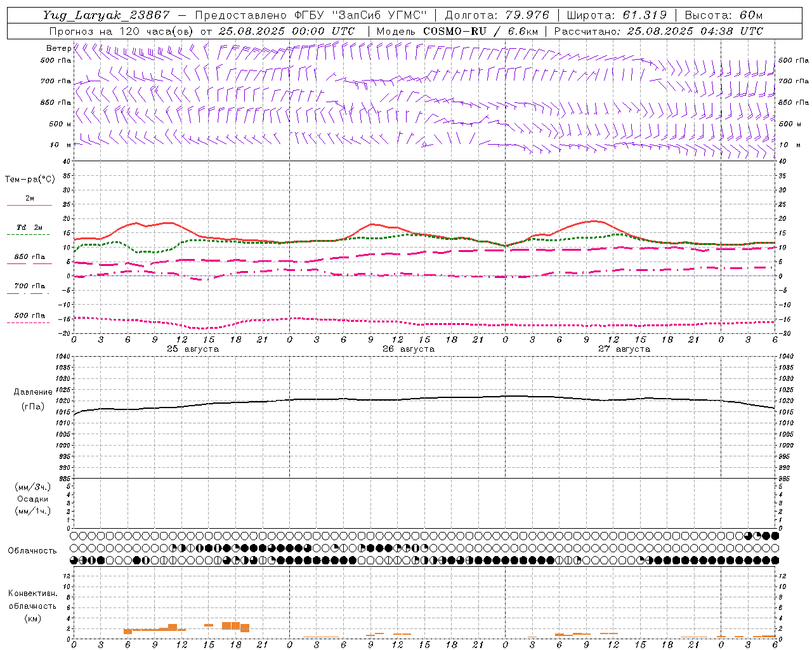The image size is (812, 650).
Task: Click the dashed line sample under Td 2м
Action: click(28, 235)
